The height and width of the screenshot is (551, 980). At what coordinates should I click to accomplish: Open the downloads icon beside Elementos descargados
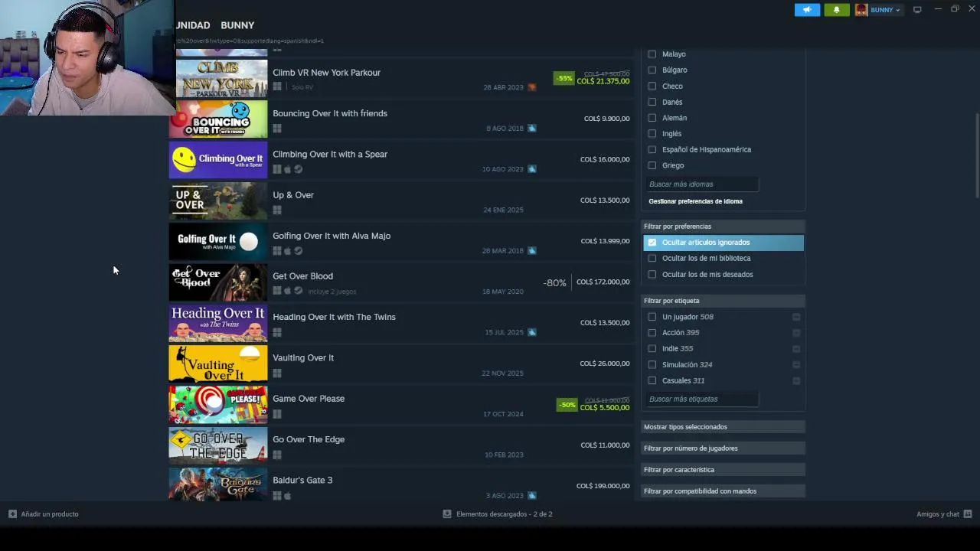click(x=447, y=514)
